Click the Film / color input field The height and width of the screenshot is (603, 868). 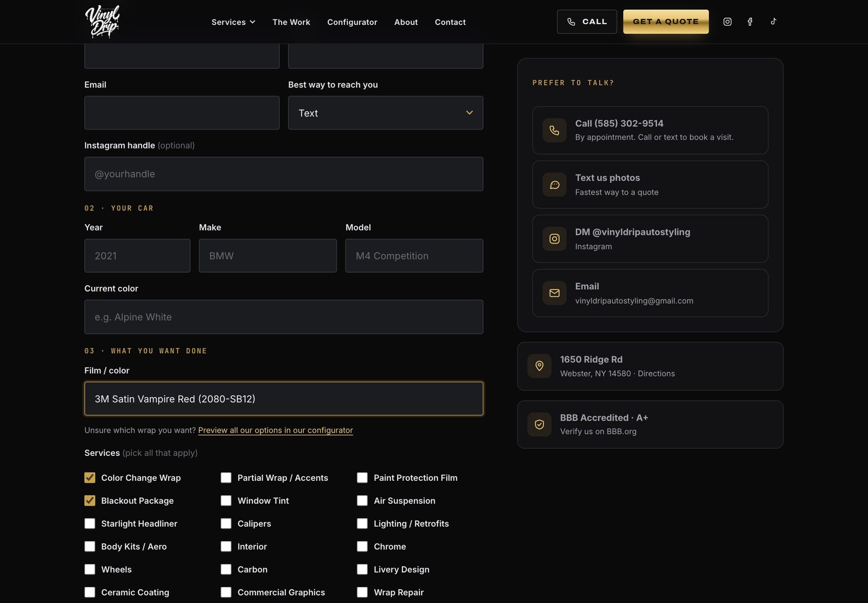tap(284, 399)
